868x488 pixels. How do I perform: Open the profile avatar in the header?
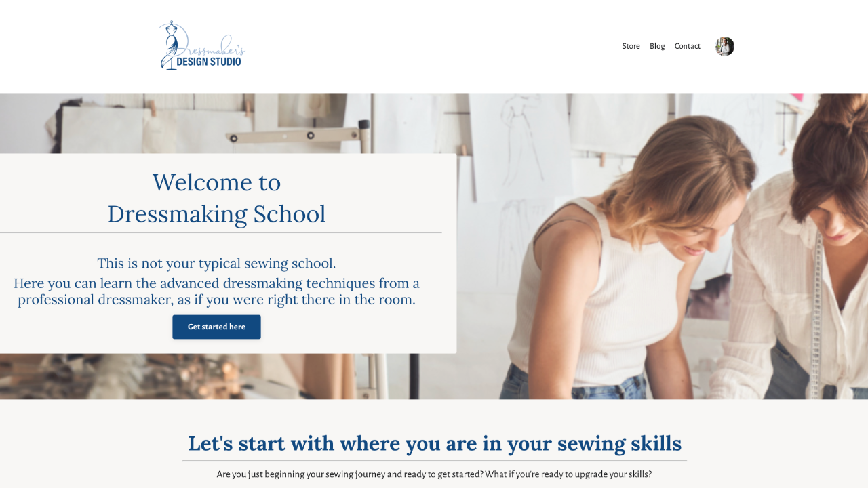(724, 46)
